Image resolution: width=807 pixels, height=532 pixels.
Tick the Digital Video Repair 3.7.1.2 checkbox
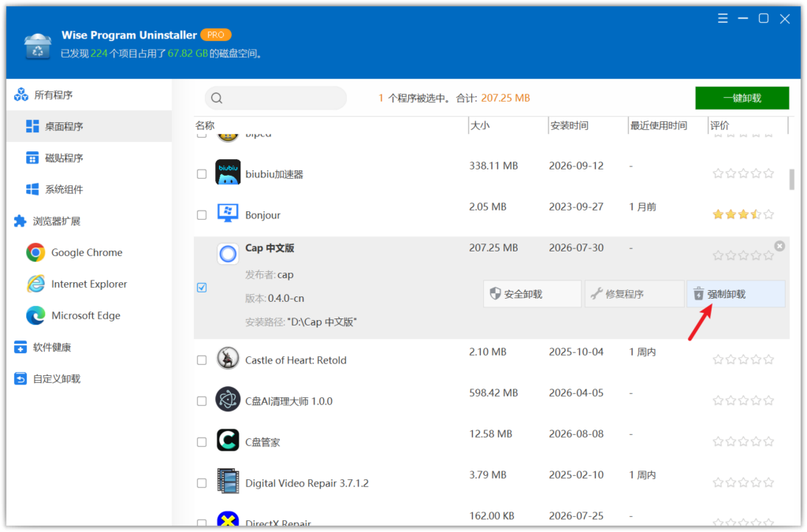(202, 483)
